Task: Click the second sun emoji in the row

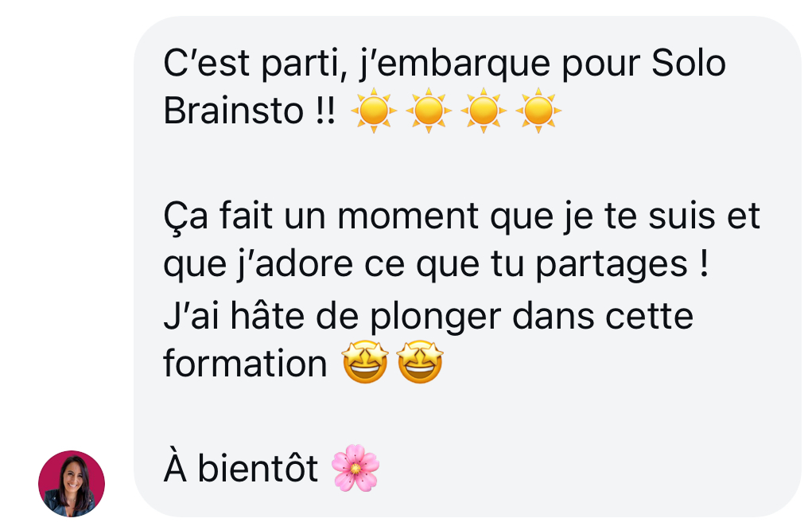Action: [x=428, y=111]
